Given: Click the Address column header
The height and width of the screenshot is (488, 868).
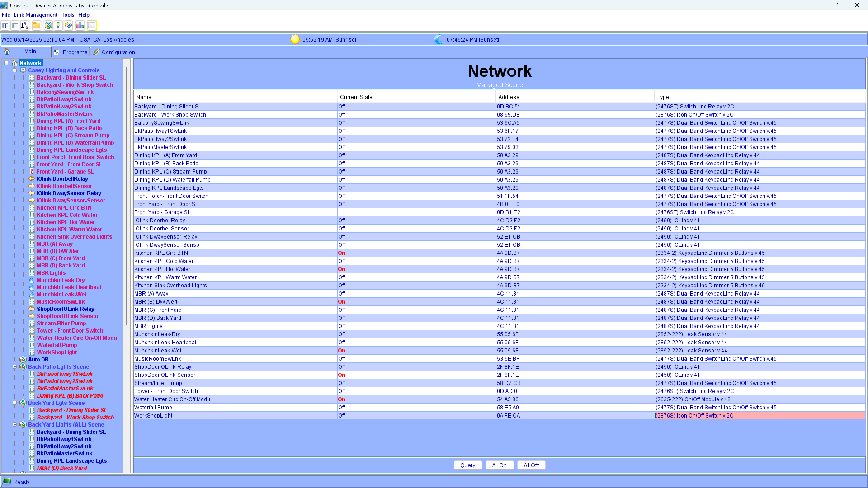Looking at the screenshot, I should pyautogui.click(x=575, y=97).
